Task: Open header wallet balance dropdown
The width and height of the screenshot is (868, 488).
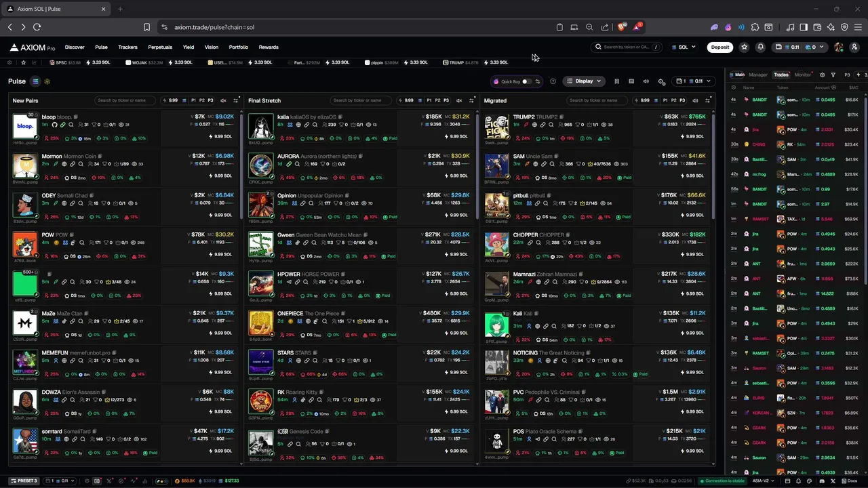Action: pyautogui.click(x=800, y=47)
